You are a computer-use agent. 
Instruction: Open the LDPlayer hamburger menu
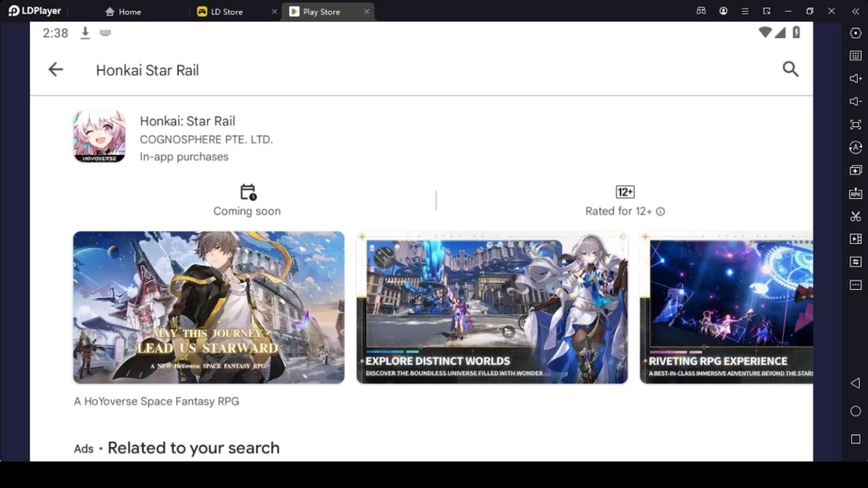pyautogui.click(x=744, y=11)
